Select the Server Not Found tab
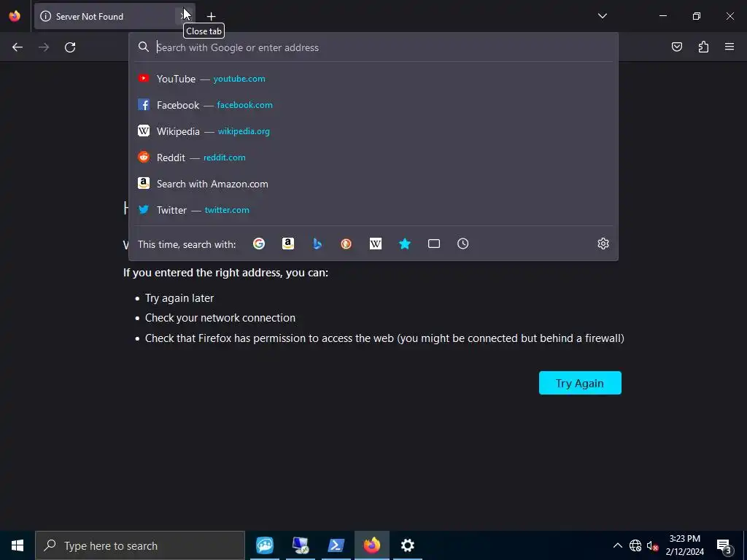This screenshot has height=560, width=747. pyautogui.click(x=115, y=17)
